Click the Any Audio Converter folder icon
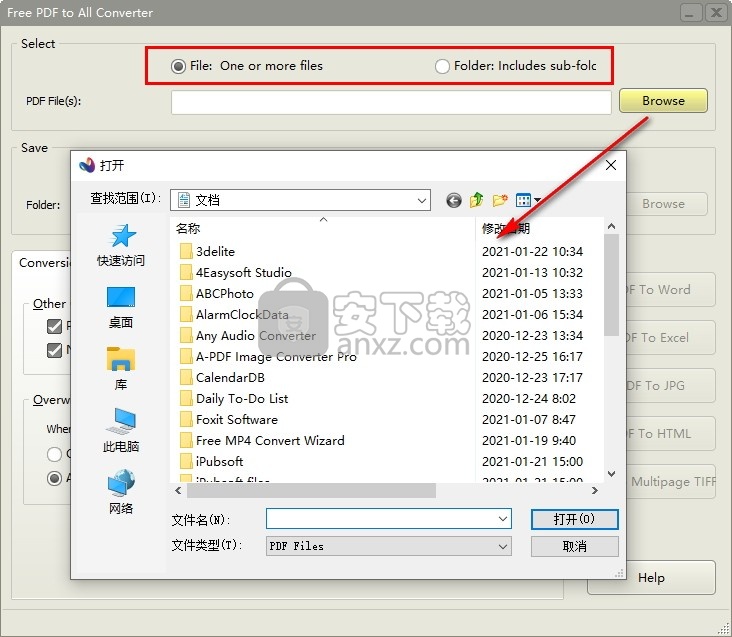Image resolution: width=732 pixels, height=637 pixels. pyautogui.click(x=186, y=335)
